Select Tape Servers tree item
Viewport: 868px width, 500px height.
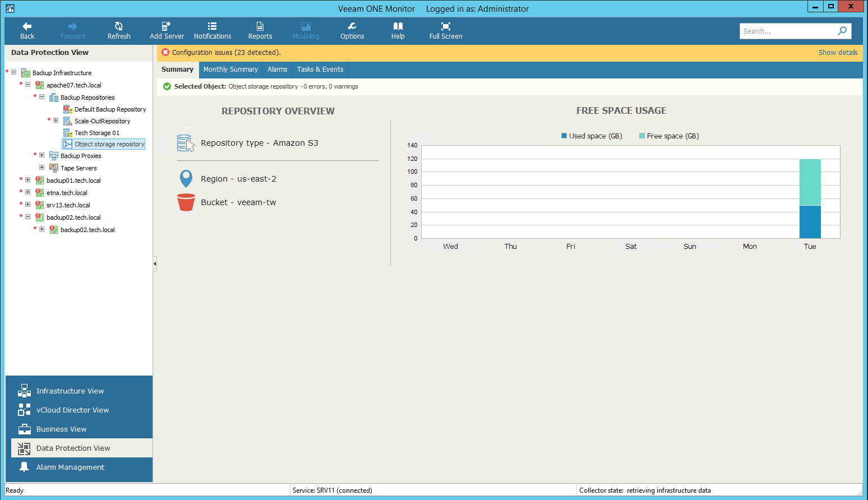79,168
